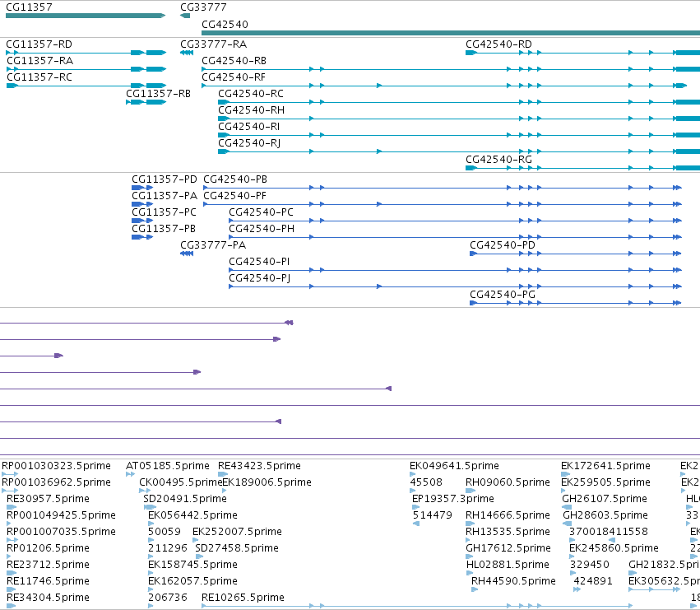The height and width of the screenshot is (610, 700).
Task: Click the CG11357 gene name label
Action: pos(29,7)
